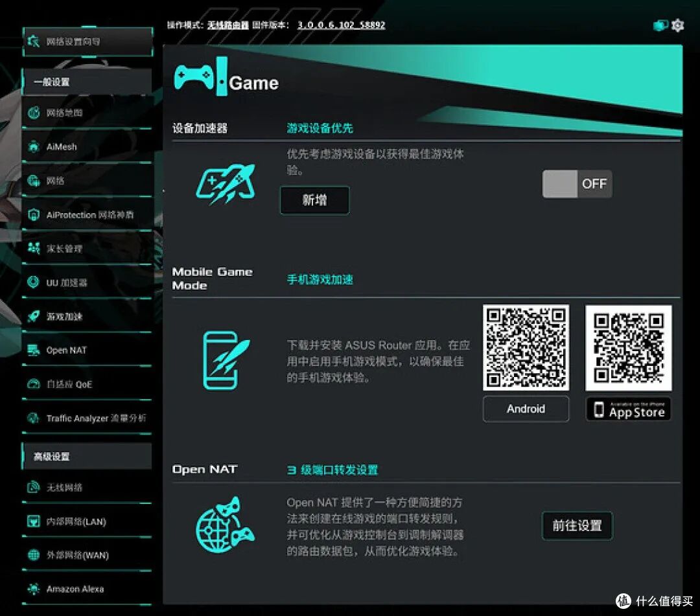Screen dimensions: 700x616
Task: Select the 高级设置 section header
Action: [87, 456]
